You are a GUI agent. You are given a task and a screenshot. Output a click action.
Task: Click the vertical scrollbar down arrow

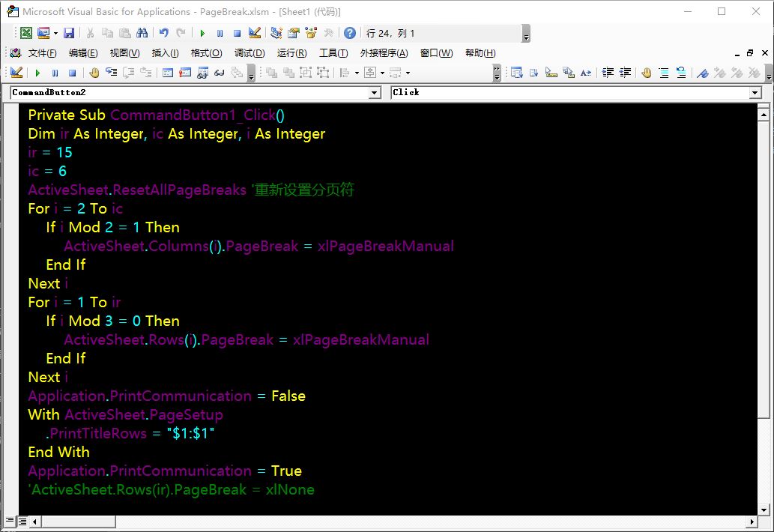point(763,510)
